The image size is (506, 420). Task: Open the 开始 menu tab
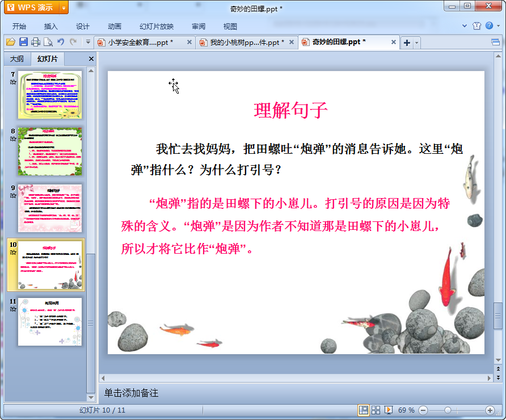click(x=19, y=27)
